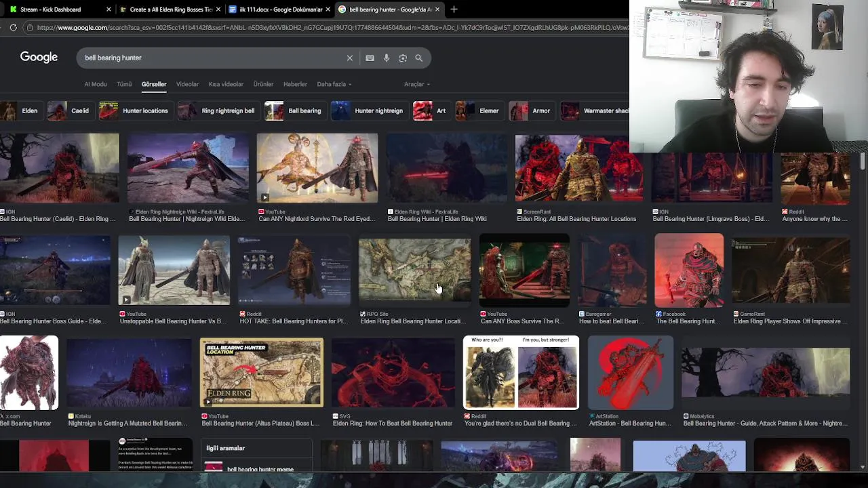
Task: Focus the browser address bar URL
Action: (x=332, y=27)
